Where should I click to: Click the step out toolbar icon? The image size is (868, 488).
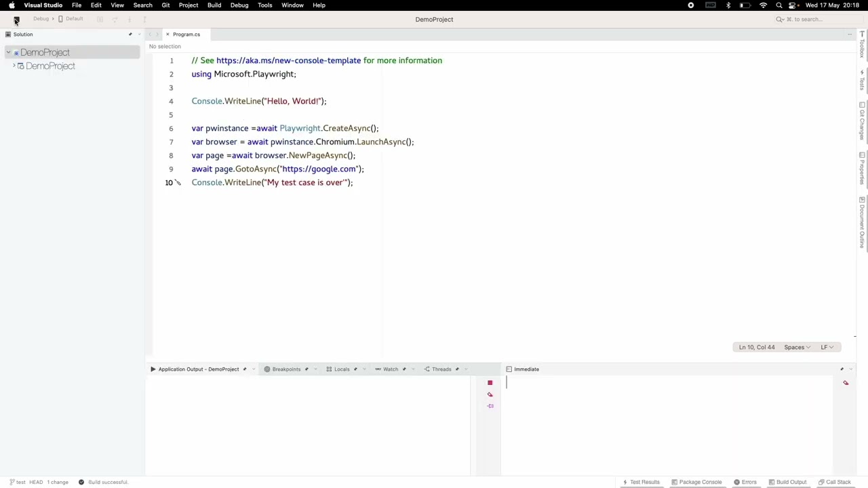(144, 19)
